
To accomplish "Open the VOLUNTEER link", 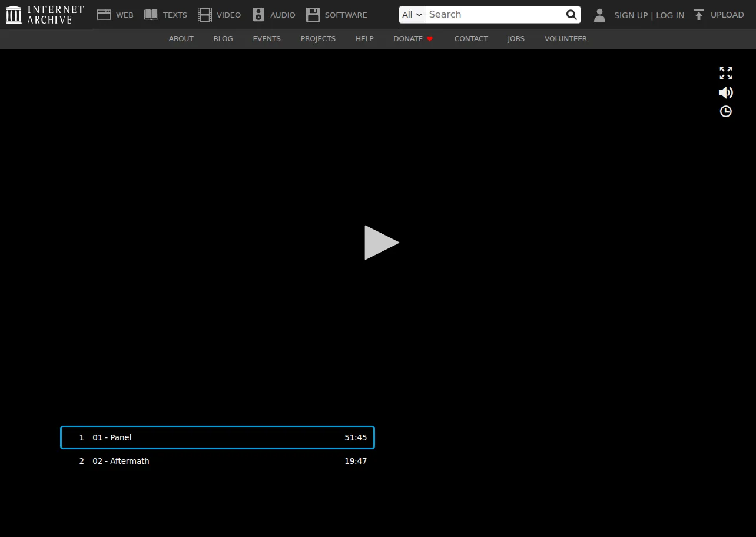I will (x=566, y=39).
